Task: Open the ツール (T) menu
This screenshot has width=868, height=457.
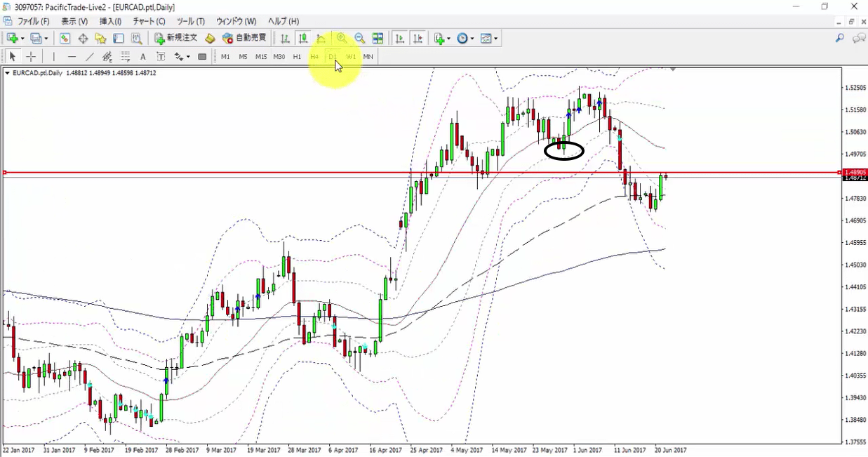Action: click(x=190, y=21)
